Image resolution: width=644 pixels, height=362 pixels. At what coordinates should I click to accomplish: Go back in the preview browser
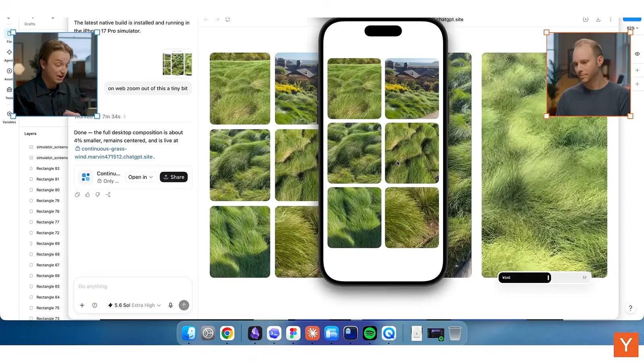click(x=206, y=19)
